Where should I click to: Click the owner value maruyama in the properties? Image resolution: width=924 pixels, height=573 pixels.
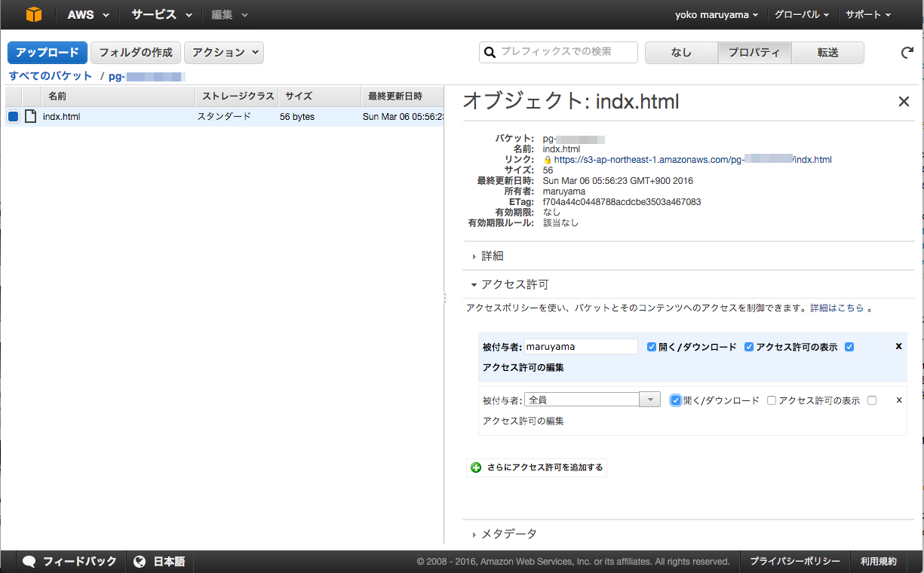click(x=564, y=192)
